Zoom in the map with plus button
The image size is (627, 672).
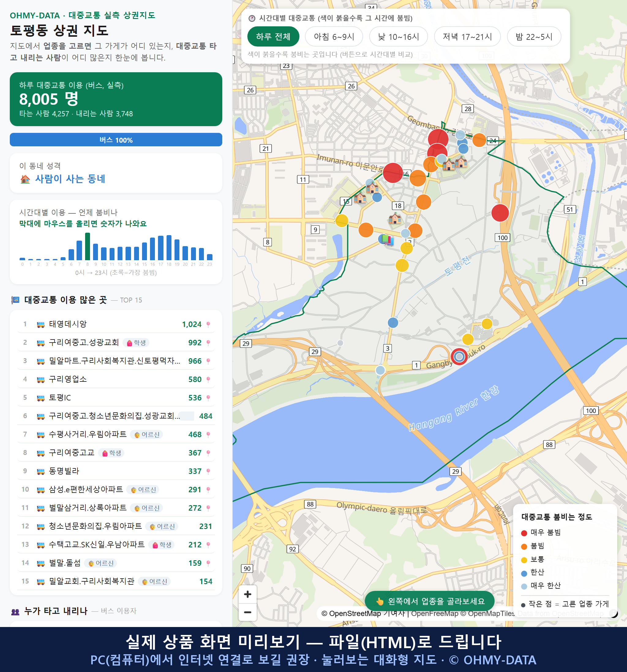[247, 594]
